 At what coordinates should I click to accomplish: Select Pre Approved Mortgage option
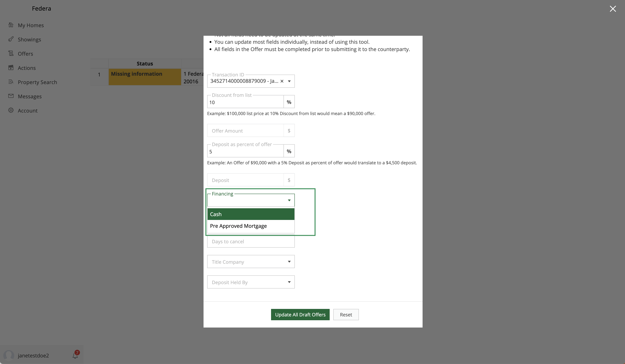click(x=251, y=226)
